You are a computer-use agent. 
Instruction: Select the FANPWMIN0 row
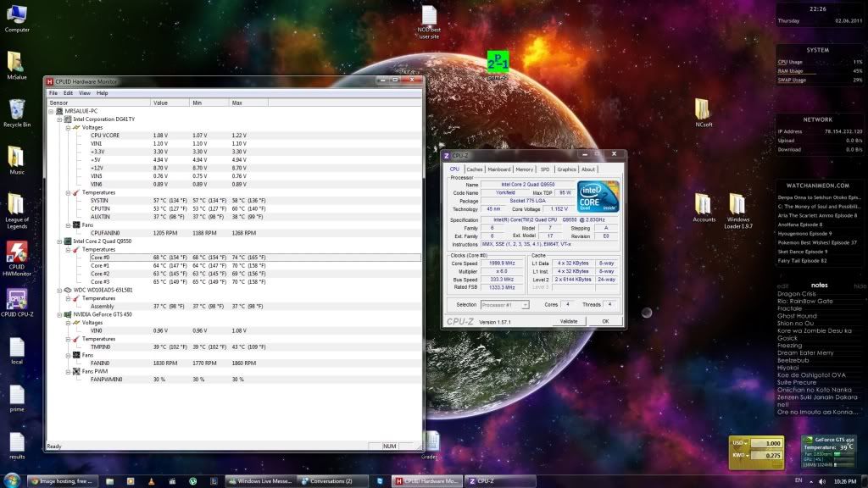[x=254, y=380]
